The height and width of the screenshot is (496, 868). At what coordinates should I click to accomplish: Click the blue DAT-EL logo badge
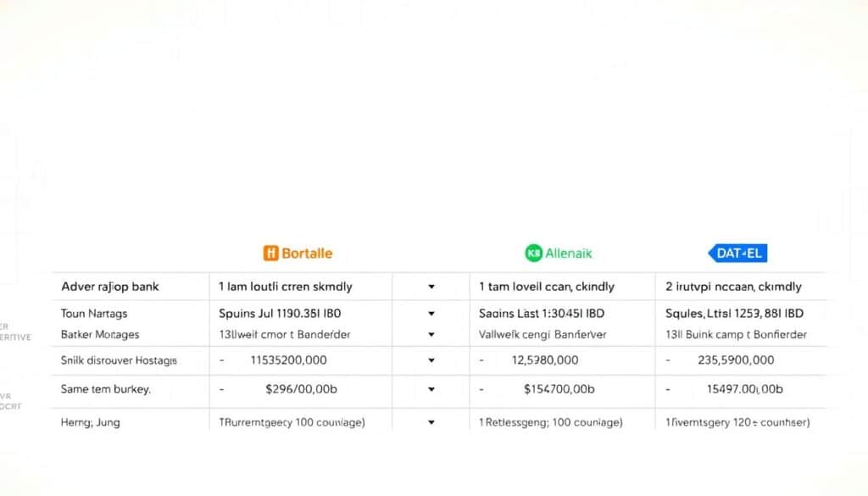tap(737, 253)
